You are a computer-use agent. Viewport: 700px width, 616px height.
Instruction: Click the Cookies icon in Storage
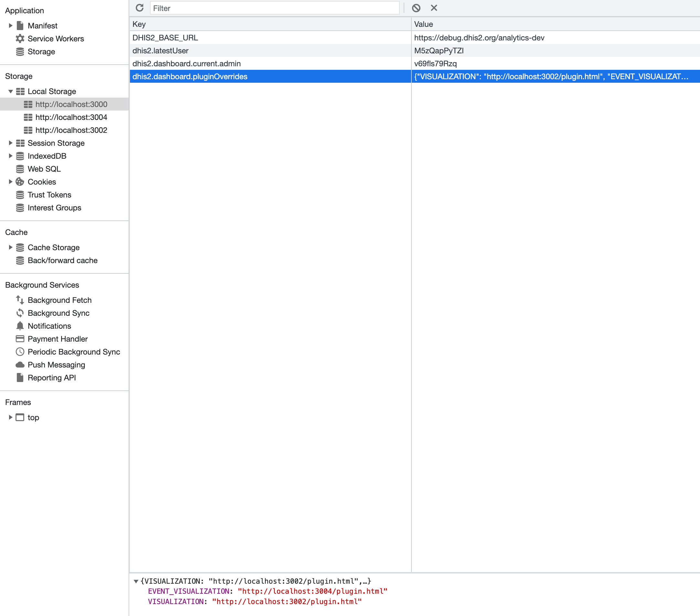(x=20, y=182)
